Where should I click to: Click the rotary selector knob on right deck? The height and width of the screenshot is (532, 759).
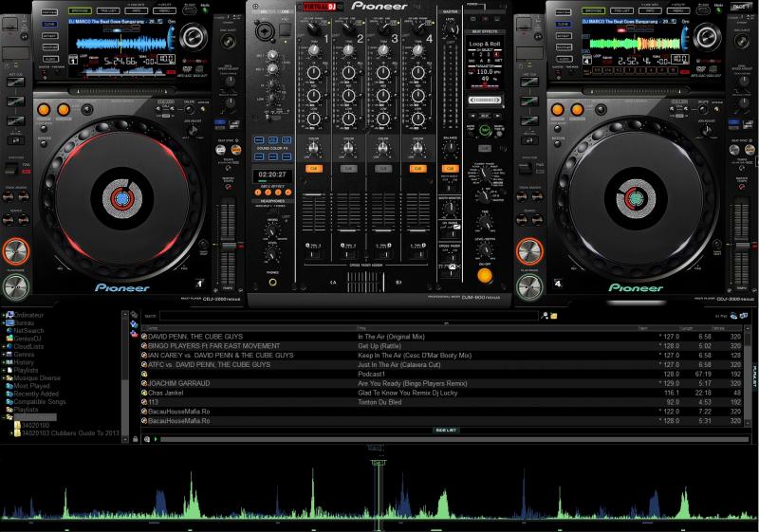point(707,37)
